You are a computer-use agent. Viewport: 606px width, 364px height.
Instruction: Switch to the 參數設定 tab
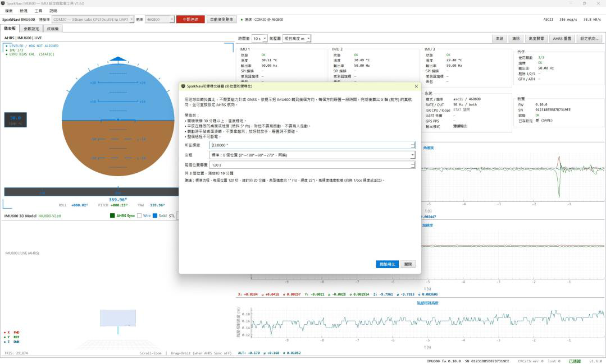pyautogui.click(x=31, y=29)
